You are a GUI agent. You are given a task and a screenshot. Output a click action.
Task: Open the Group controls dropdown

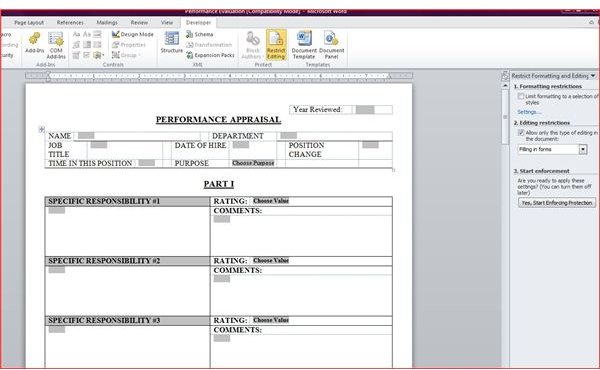126,55
